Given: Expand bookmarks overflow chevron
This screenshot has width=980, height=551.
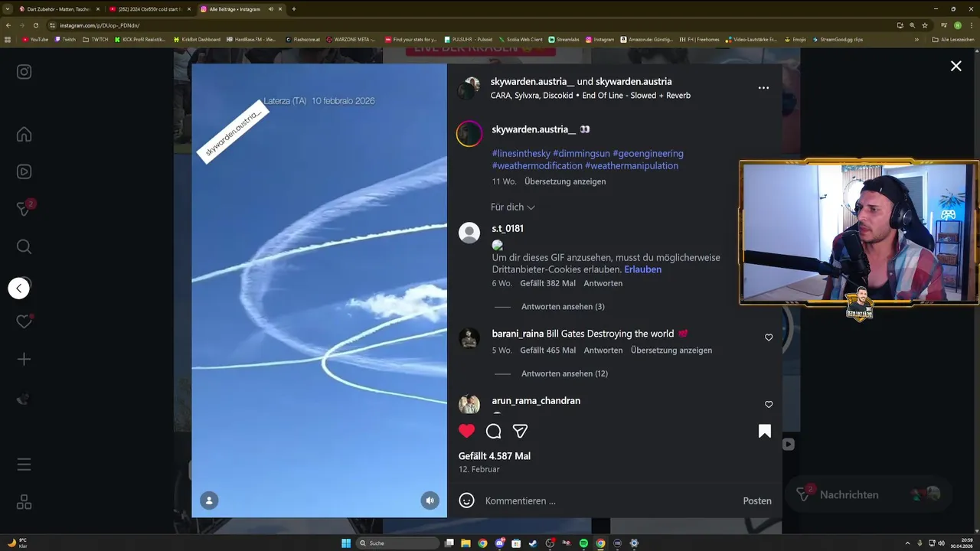Looking at the screenshot, I should coord(916,39).
